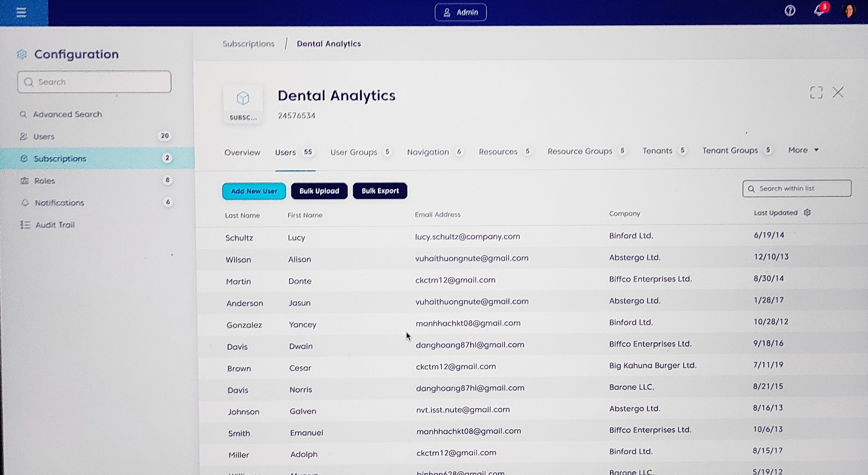
Task: Switch to the User Groups tab
Action: [354, 152]
